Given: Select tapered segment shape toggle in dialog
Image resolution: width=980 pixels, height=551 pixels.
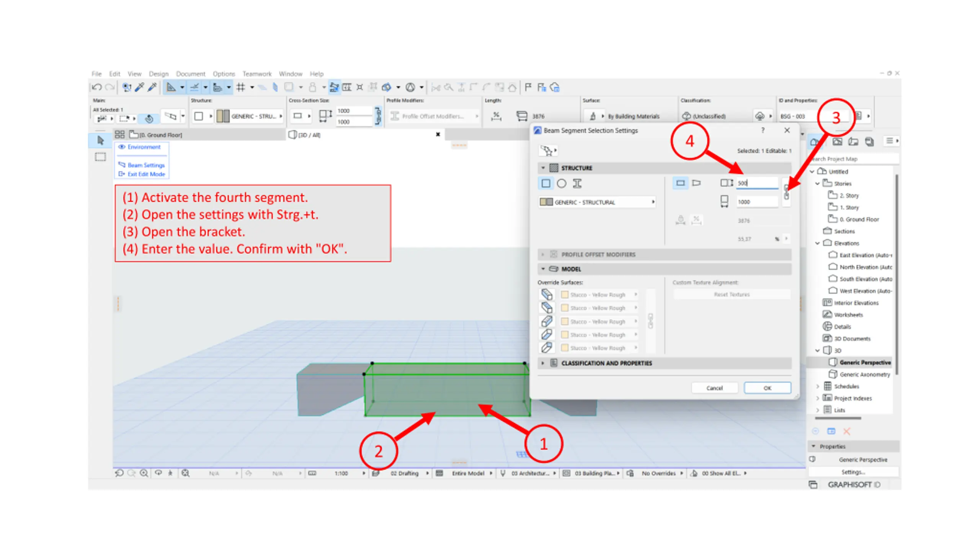Looking at the screenshot, I should (696, 183).
